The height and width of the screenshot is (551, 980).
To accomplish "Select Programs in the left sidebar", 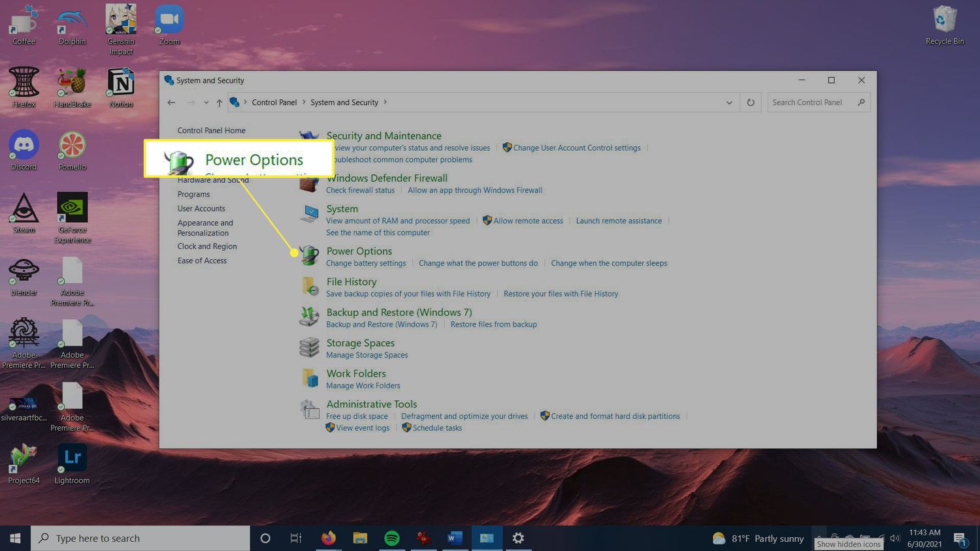I will tap(193, 195).
